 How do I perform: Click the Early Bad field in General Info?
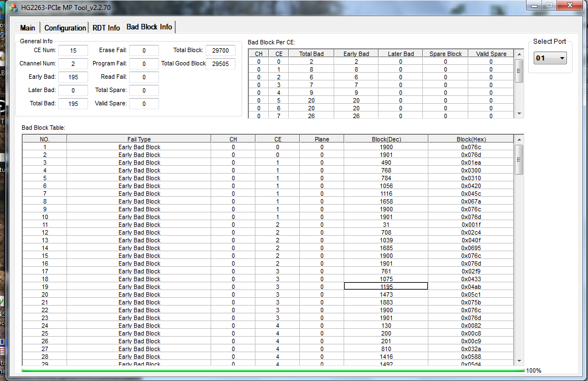pos(73,77)
